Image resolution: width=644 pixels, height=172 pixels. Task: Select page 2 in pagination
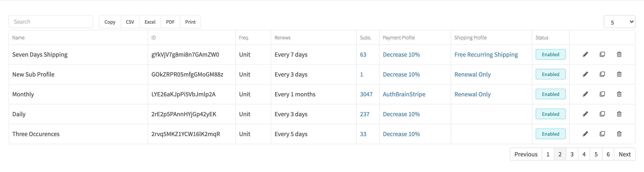point(560,154)
